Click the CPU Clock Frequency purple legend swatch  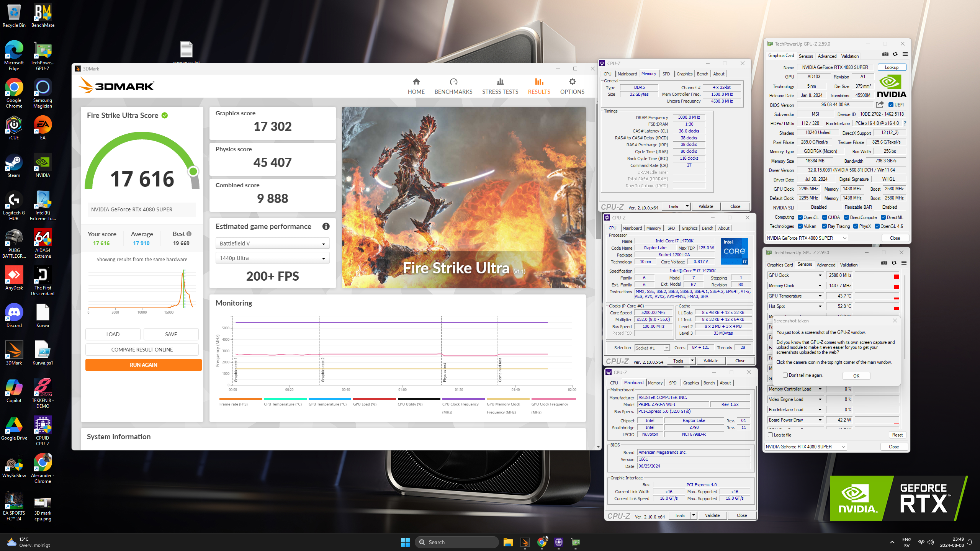click(463, 399)
